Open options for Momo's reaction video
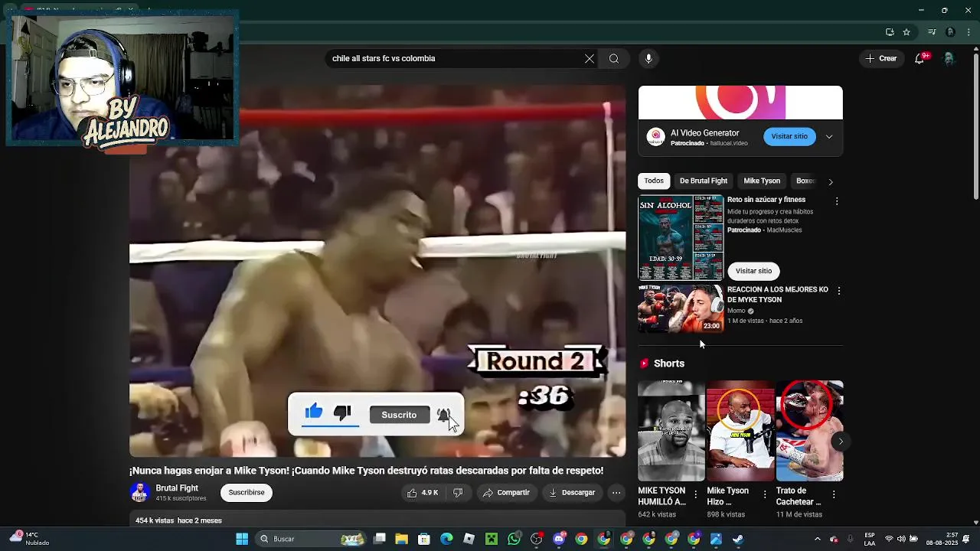Viewport: 980px width, 551px height. (x=839, y=291)
